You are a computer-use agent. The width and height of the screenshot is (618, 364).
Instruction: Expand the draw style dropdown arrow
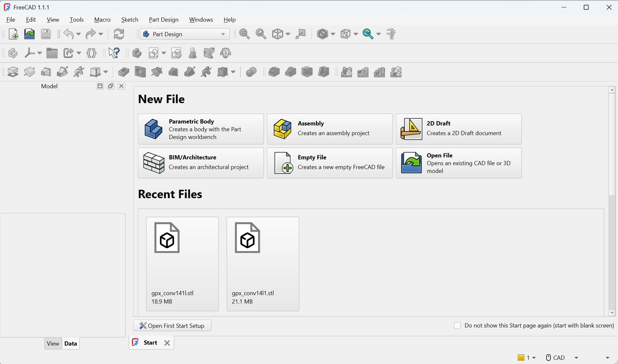click(x=333, y=34)
